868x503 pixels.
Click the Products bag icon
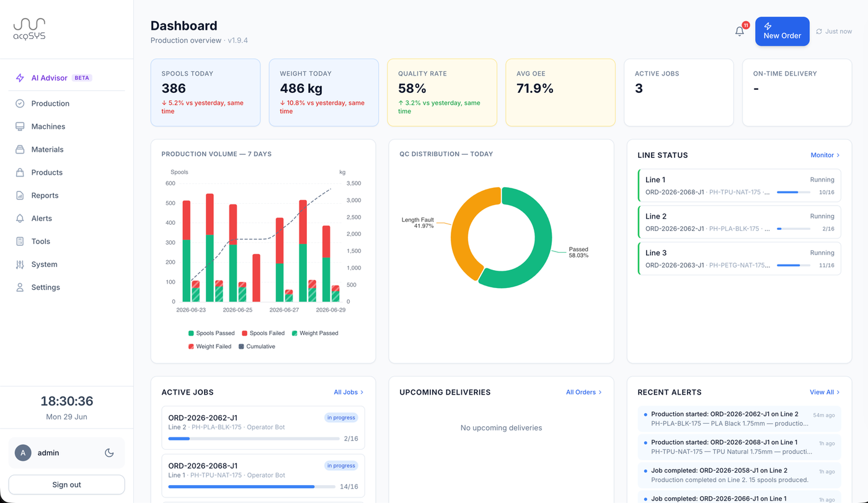point(20,172)
